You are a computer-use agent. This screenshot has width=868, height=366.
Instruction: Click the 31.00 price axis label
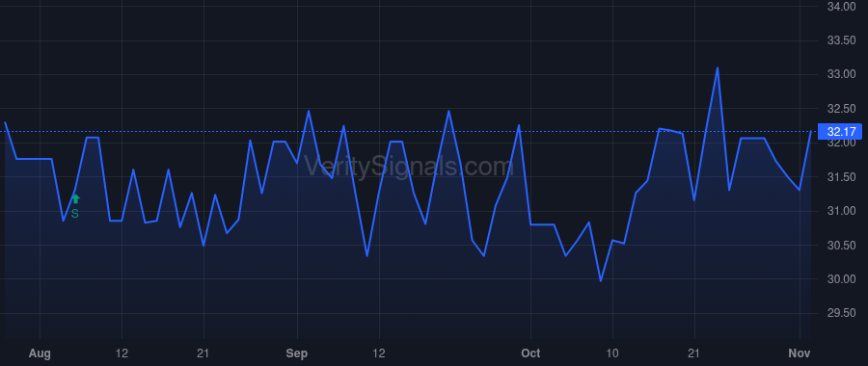(841, 211)
